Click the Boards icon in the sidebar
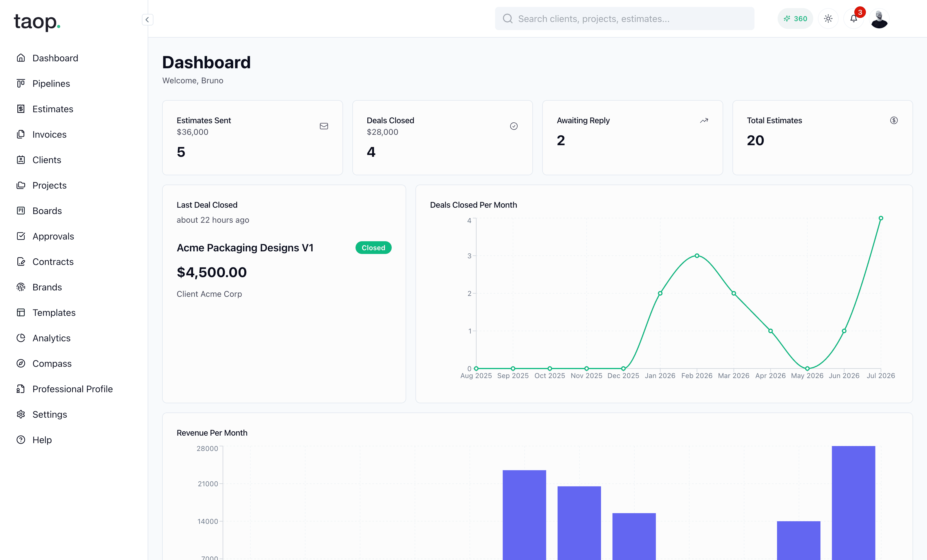Viewport: 927px width, 560px height. (21, 211)
